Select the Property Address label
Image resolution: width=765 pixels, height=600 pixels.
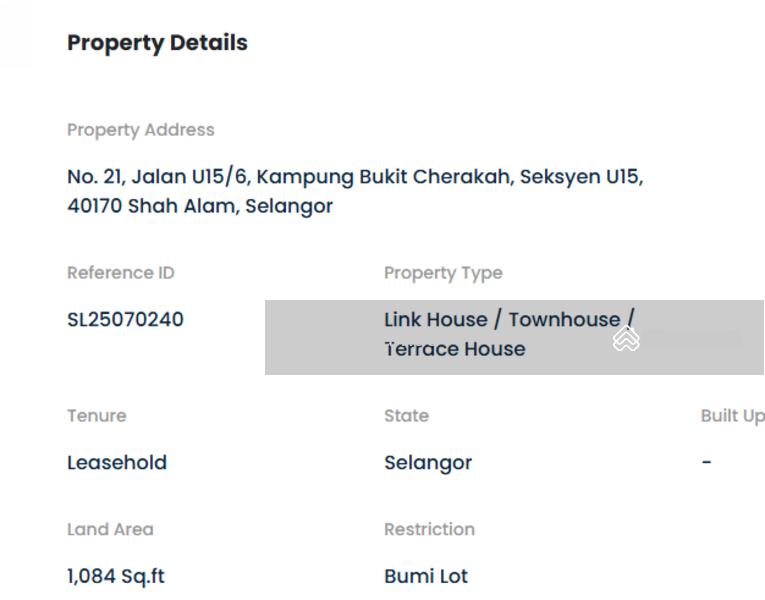[141, 130]
